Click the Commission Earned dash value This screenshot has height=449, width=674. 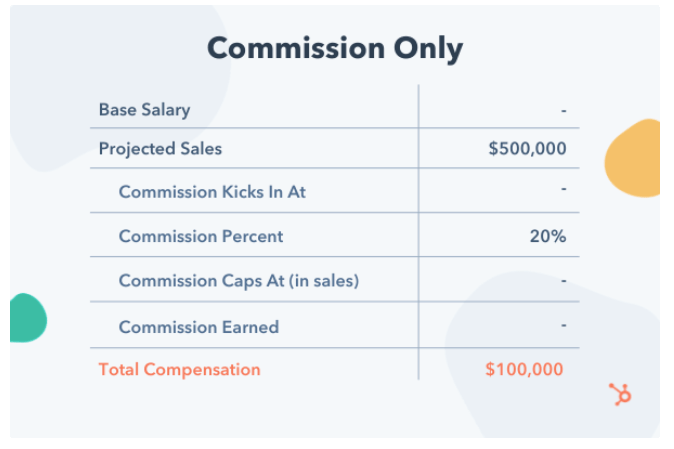pos(564,325)
